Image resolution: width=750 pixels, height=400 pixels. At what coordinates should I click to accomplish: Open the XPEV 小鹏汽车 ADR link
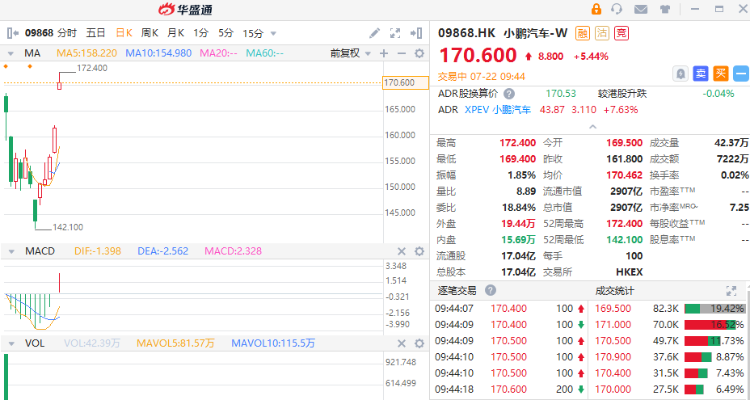pos(497,109)
